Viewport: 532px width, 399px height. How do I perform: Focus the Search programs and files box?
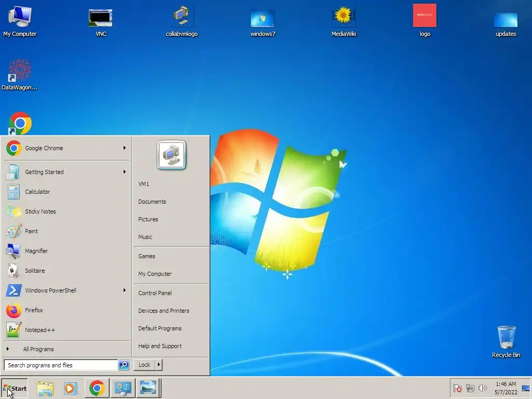point(61,365)
